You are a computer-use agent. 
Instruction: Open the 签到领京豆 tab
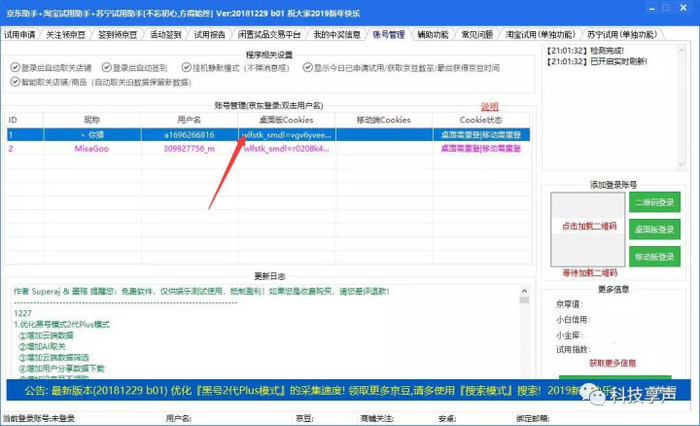(x=117, y=34)
